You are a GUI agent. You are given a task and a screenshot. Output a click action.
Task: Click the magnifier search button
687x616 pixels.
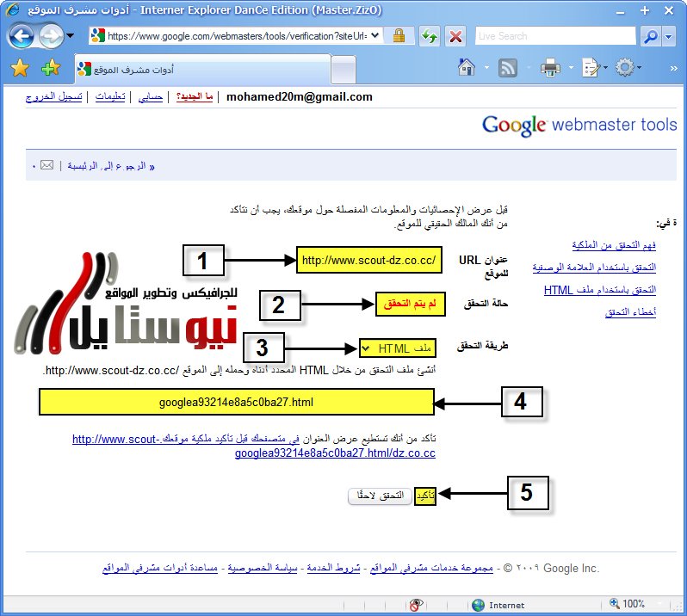651,36
